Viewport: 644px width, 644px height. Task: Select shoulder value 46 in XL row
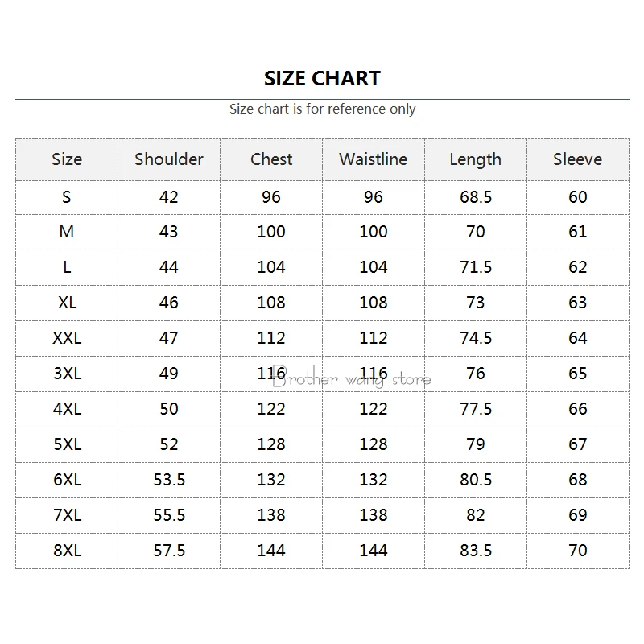[x=169, y=303]
